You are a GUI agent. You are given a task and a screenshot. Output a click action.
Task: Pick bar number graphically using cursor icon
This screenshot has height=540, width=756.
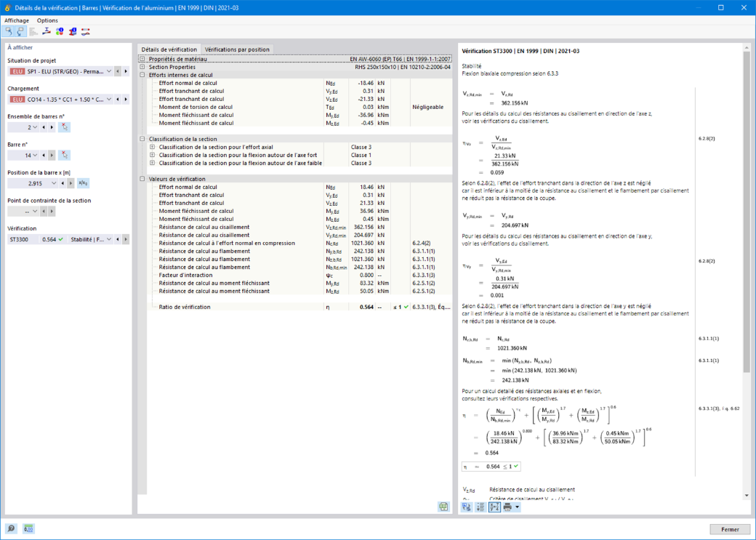click(x=64, y=156)
